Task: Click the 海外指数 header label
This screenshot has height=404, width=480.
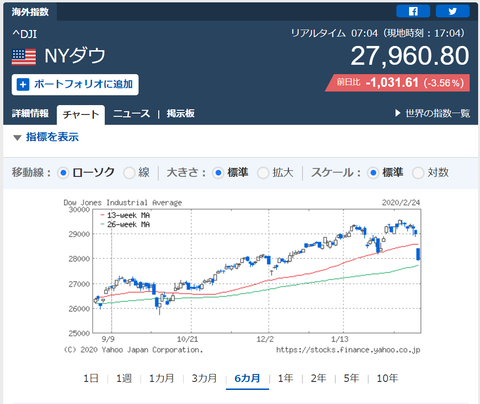Action: (30, 12)
